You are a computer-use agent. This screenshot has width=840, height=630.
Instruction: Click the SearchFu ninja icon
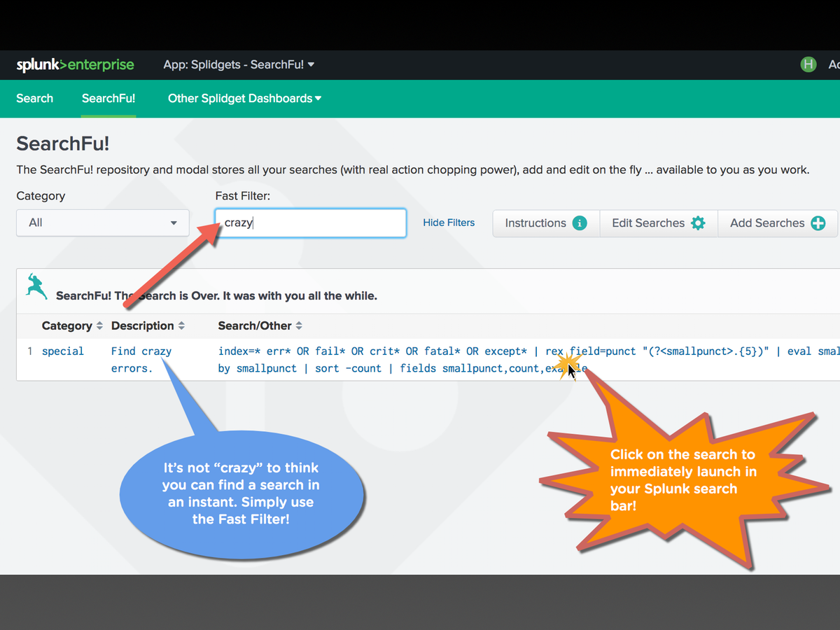tap(36, 286)
